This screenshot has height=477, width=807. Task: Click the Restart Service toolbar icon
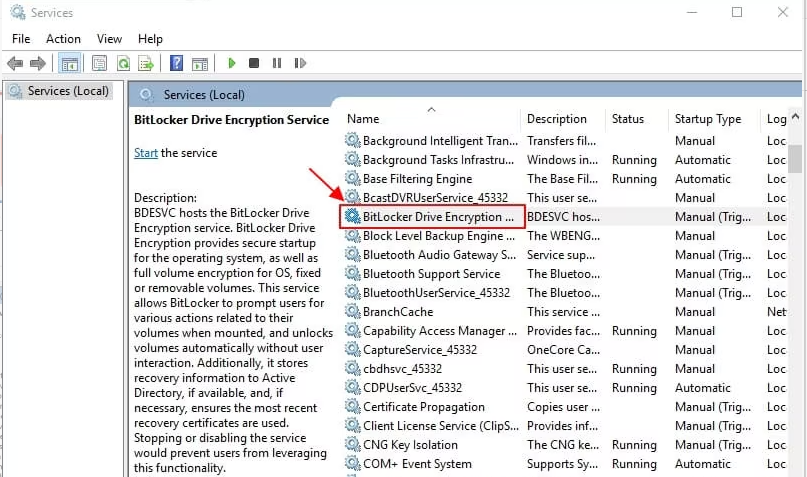click(x=299, y=63)
